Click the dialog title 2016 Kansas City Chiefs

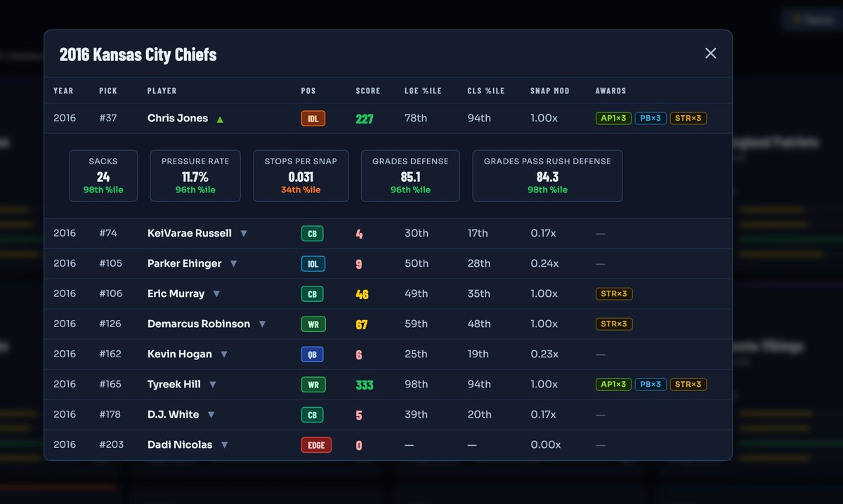[x=138, y=54]
